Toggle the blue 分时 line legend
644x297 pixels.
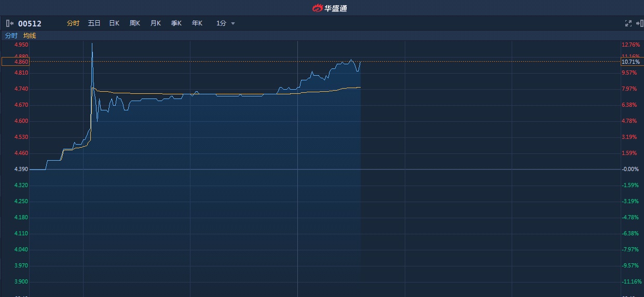11,36
